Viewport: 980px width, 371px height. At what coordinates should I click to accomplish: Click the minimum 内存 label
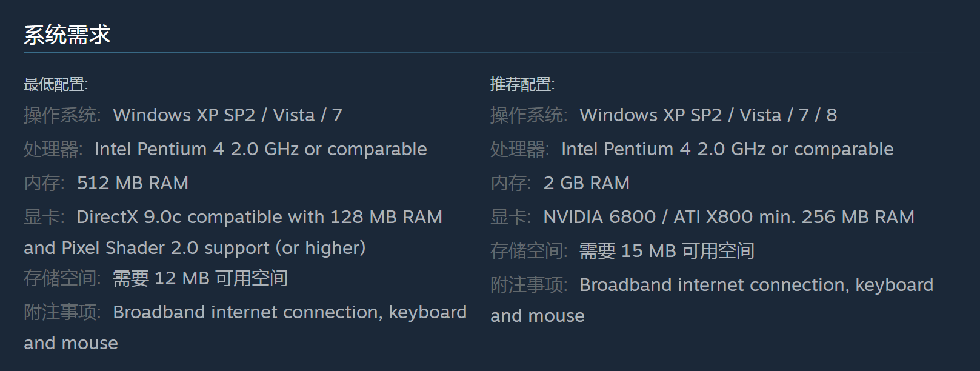[44, 183]
